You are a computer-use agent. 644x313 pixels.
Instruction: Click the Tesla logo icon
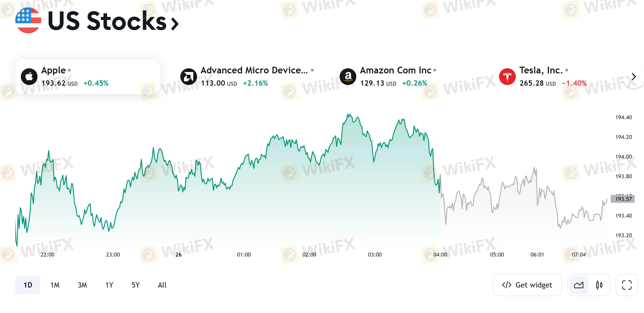(x=507, y=76)
